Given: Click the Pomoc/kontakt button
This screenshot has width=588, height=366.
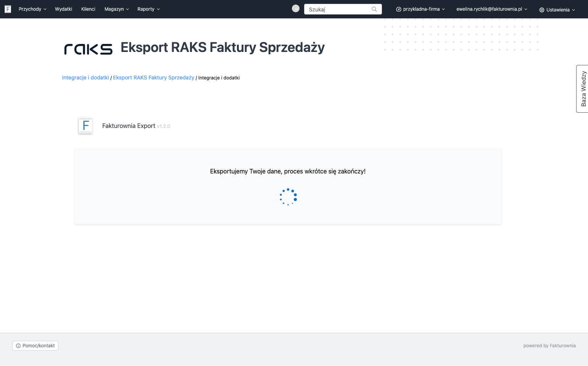Looking at the screenshot, I should pyautogui.click(x=35, y=346).
